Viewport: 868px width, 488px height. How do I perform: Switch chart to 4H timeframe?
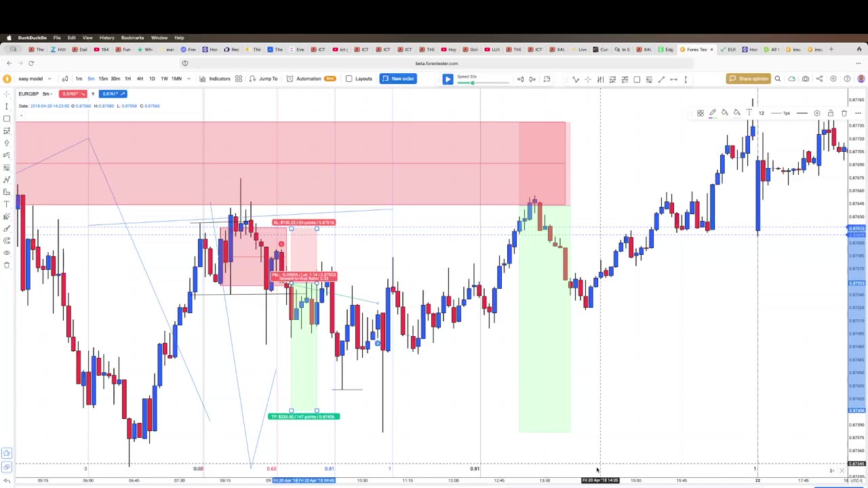[x=140, y=79]
